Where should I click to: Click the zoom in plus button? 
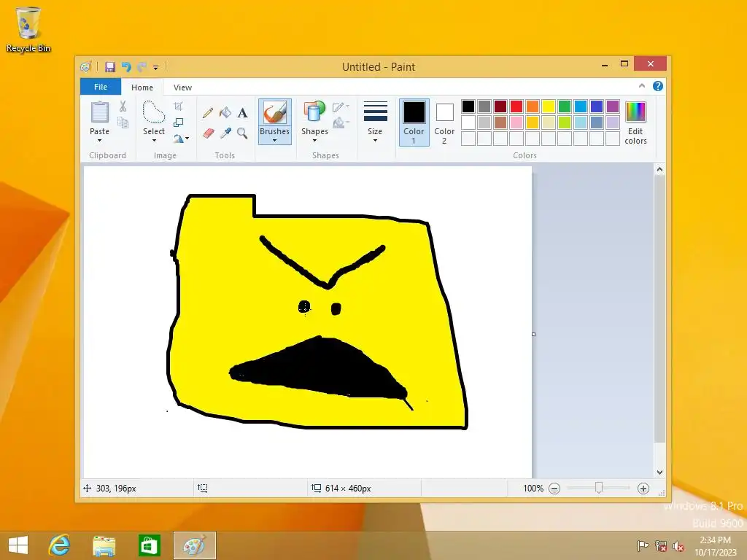click(643, 489)
